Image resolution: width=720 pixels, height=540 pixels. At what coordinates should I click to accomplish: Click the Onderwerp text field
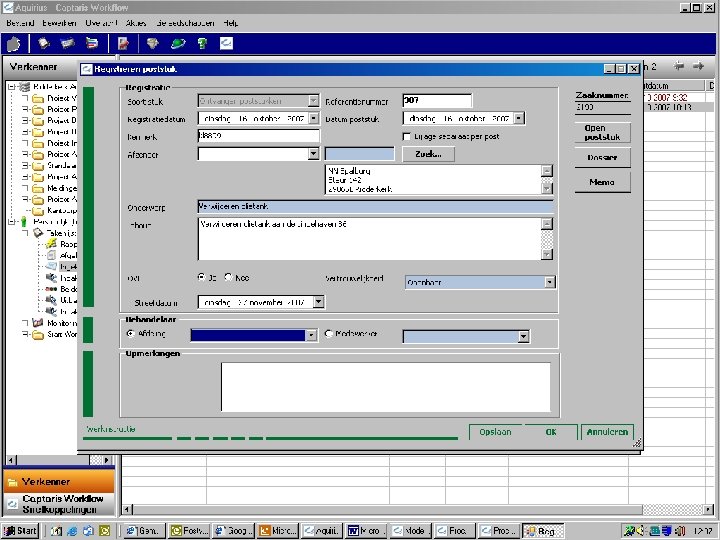click(375, 207)
